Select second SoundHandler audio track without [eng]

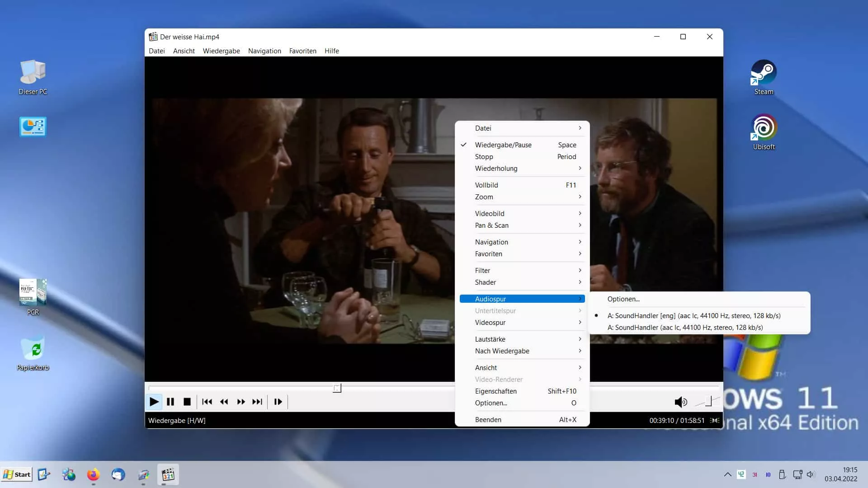point(699,328)
